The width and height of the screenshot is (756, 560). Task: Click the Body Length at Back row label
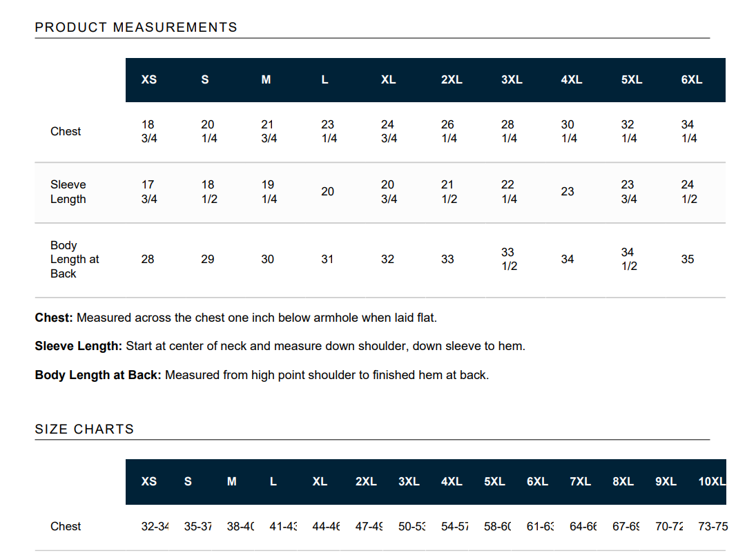pyautogui.click(x=75, y=260)
